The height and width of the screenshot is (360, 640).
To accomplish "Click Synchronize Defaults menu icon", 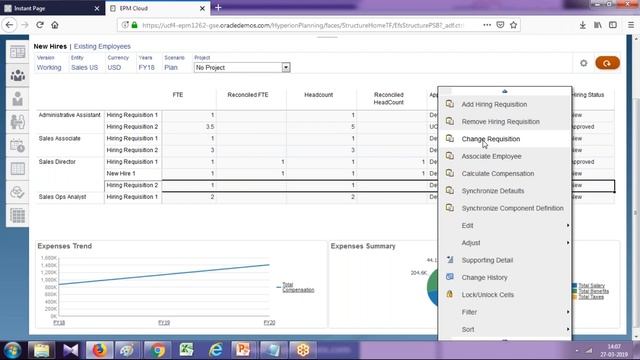I will pos(449,191).
